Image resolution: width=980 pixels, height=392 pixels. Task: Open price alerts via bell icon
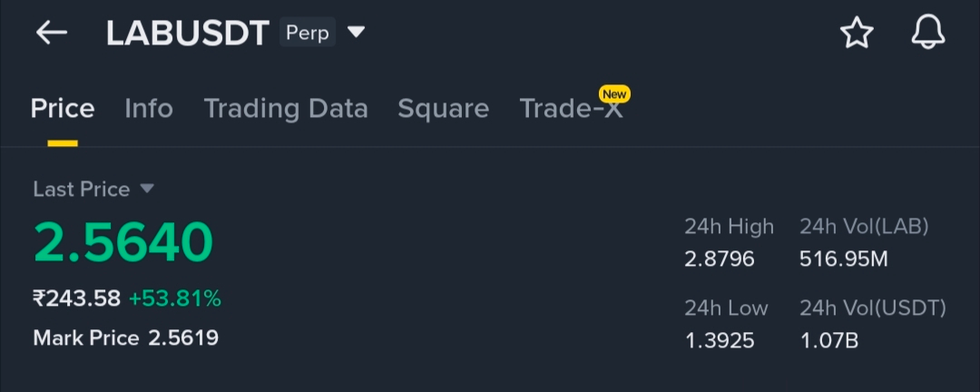pos(928,33)
